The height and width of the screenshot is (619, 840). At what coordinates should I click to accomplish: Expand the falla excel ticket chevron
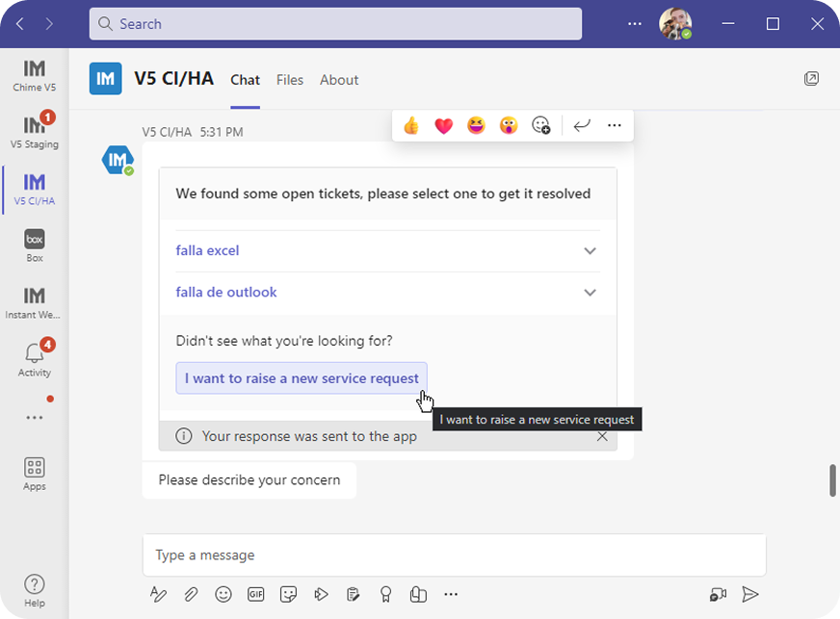point(590,250)
